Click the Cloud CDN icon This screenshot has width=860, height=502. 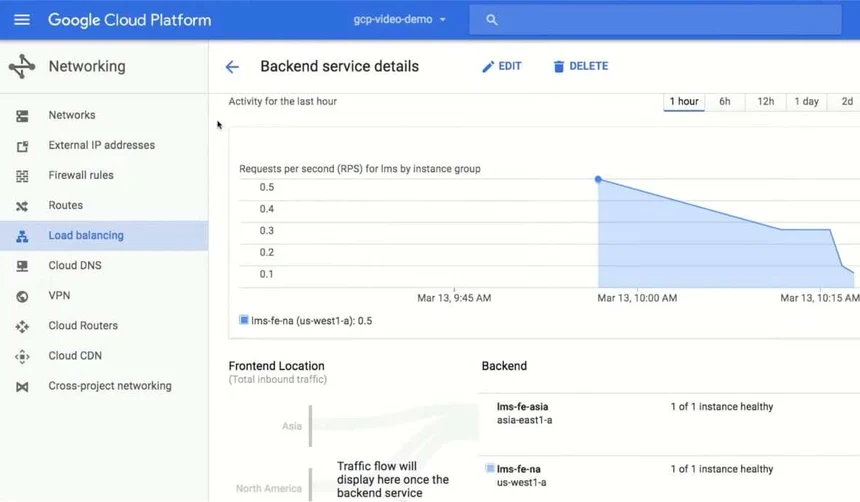pyautogui.click(x=22, y=357)
